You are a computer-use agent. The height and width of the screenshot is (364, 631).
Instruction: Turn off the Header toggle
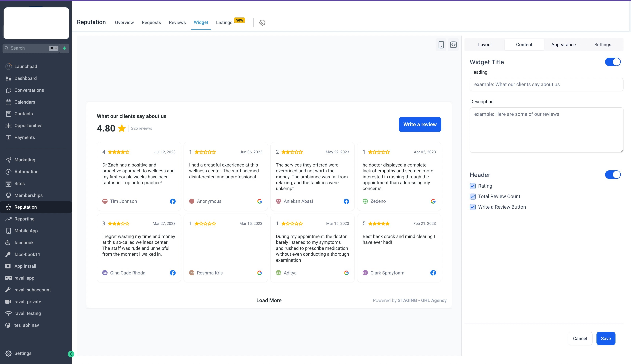coord(613,175)
